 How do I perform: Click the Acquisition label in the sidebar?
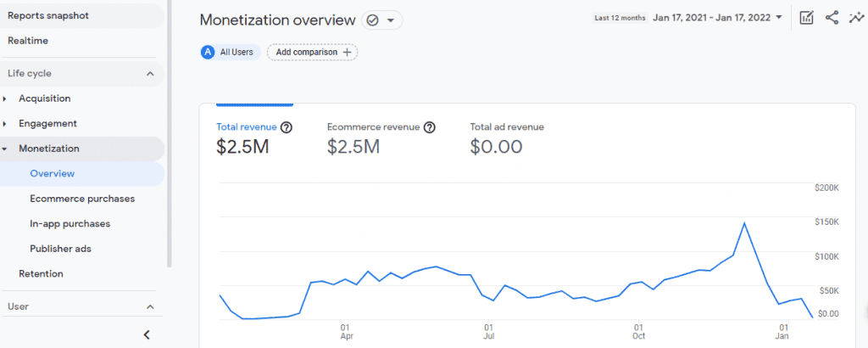tap(45, 98)
